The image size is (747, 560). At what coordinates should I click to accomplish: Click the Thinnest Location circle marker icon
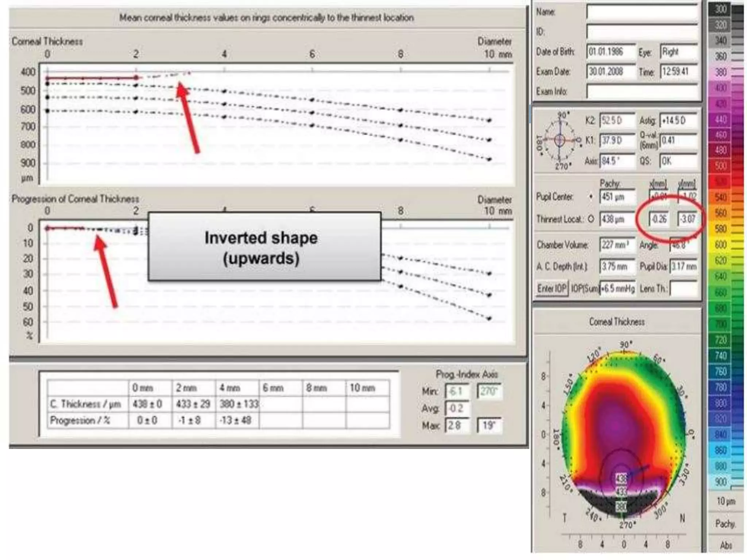click(x=591, y=219)
